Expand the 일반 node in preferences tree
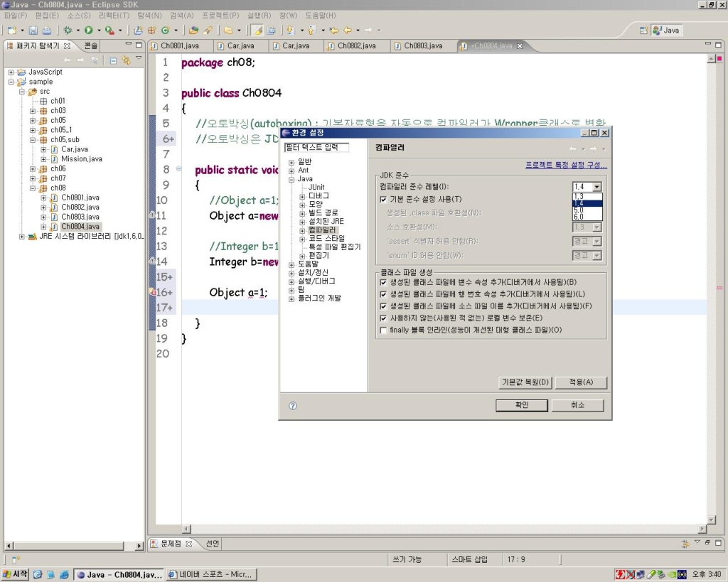Image resolution: width=728 pixels, height=582 pixels. tap(291, 162)
